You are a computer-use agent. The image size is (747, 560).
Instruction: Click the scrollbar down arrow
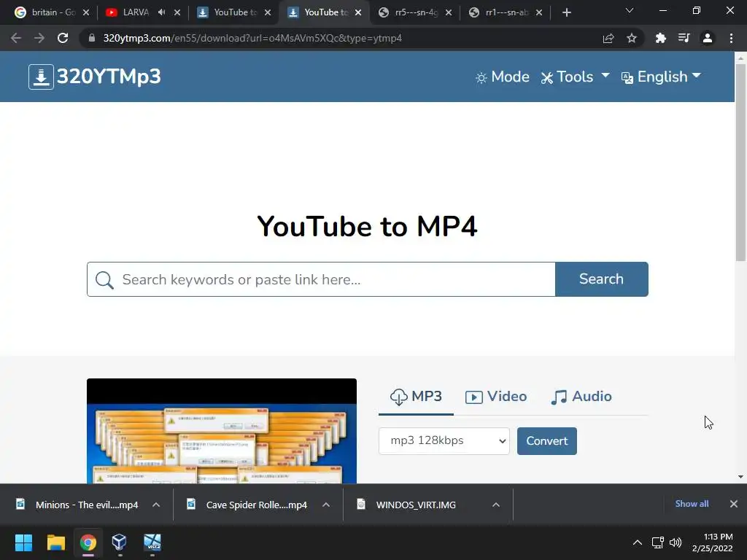pyautogui.click(x=740, y=477)
